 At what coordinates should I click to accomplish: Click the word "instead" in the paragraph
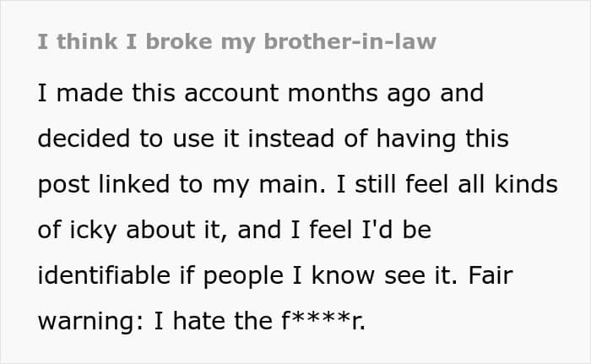click(291, 138)
